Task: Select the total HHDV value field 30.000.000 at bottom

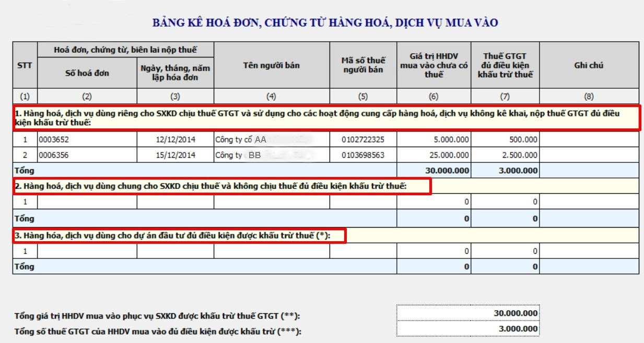Action: point(467,313)
